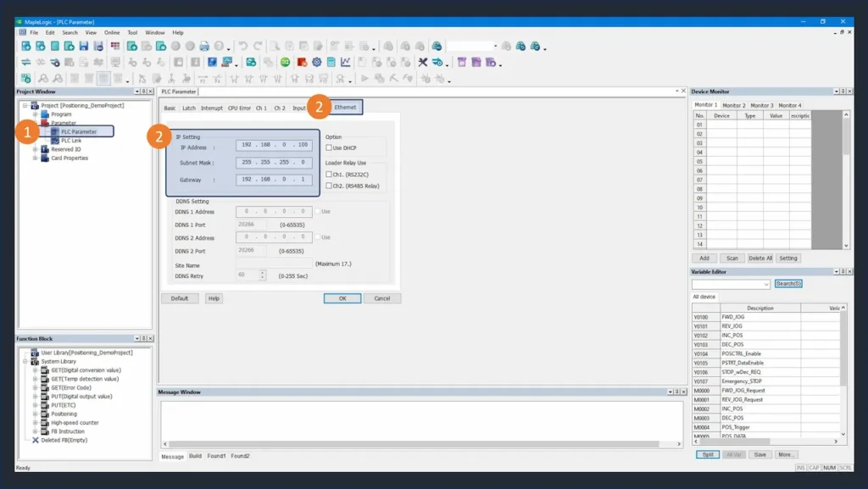Expand the Card Properties tree node
The height and width of the screenshot is (489, 868).
point(36,158)
